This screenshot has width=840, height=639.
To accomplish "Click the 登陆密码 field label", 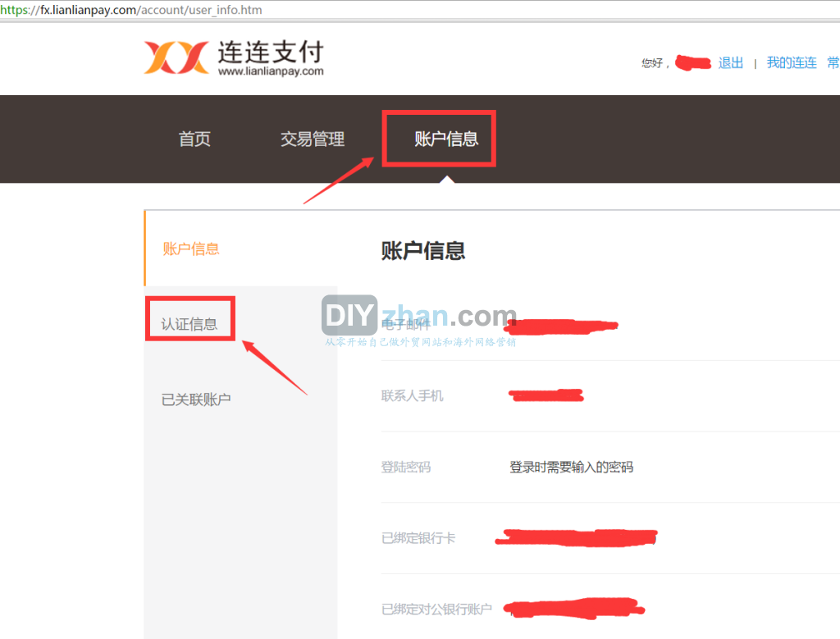I will [405, 467].
